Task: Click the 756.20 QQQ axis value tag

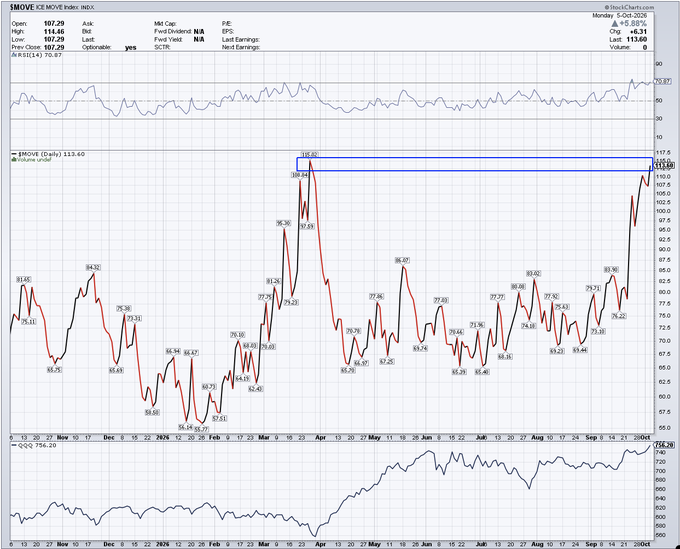Action: pos(664,445)
